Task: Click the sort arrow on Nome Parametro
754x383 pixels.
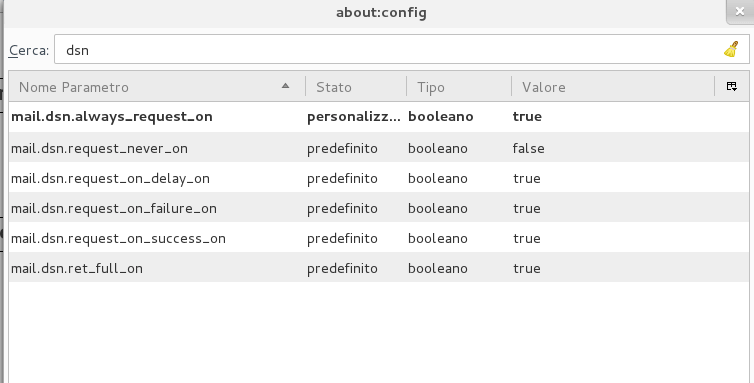Action: (x=285, y=86)
